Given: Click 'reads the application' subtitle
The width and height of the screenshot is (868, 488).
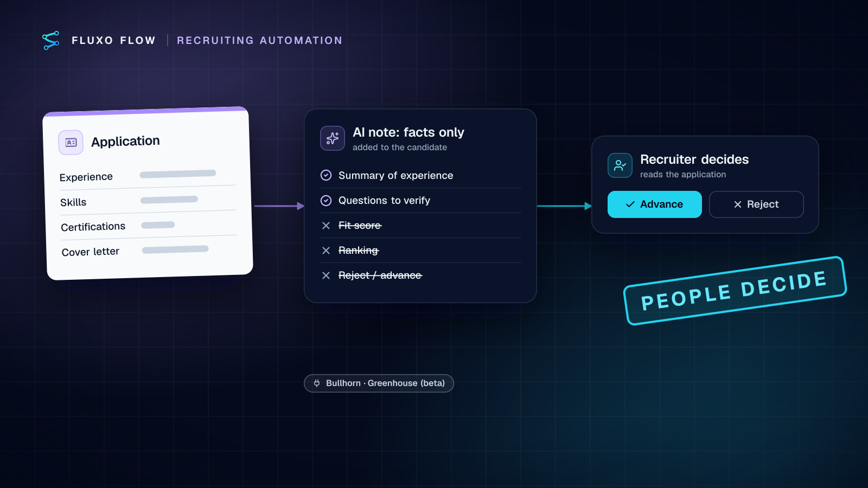Looking at the screenshot, I should [x=683, y=175].
